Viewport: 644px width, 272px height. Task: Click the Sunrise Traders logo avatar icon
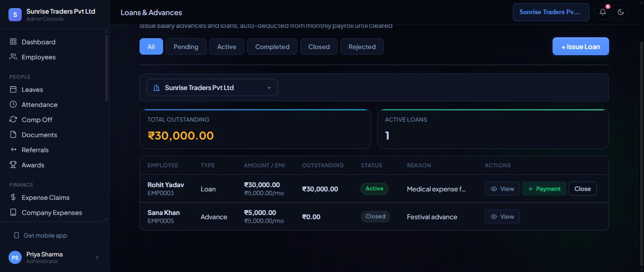[15, 15]
